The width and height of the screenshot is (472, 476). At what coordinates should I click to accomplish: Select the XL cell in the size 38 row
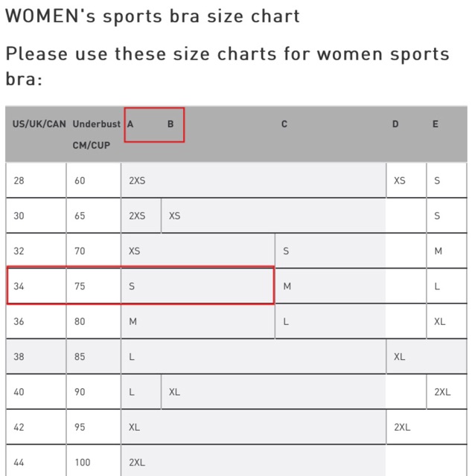(x=400, y=357)
